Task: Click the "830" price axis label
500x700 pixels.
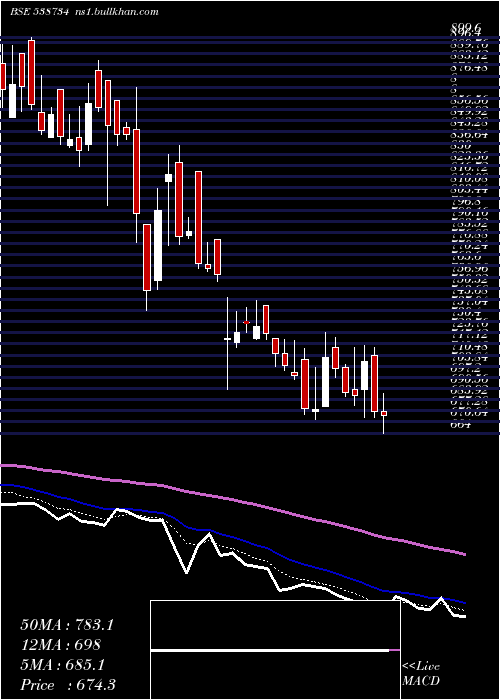Action: click(459, 146)
